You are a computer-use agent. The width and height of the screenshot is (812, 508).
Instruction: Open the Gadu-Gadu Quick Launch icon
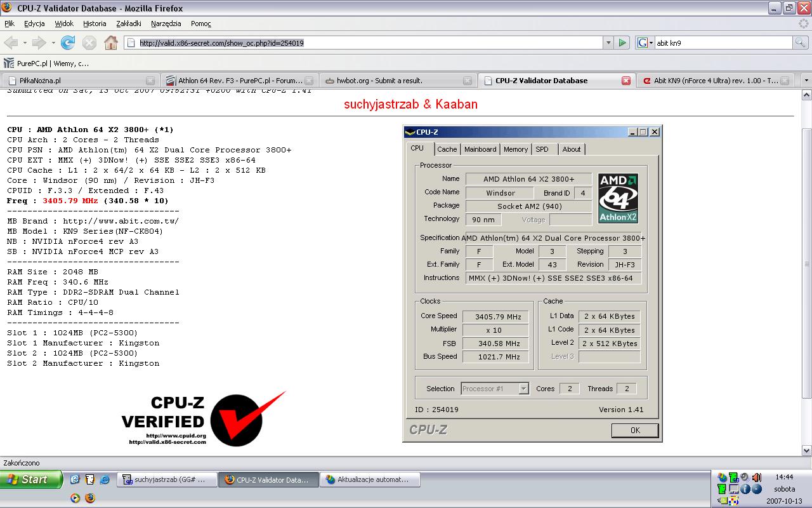[x=89, y=479]
